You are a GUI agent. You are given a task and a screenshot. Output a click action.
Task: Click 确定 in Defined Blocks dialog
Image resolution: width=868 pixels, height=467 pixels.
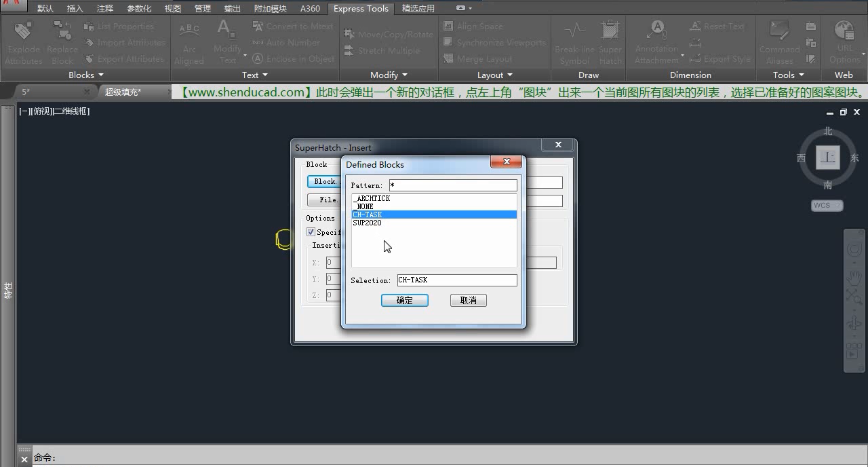405,300
